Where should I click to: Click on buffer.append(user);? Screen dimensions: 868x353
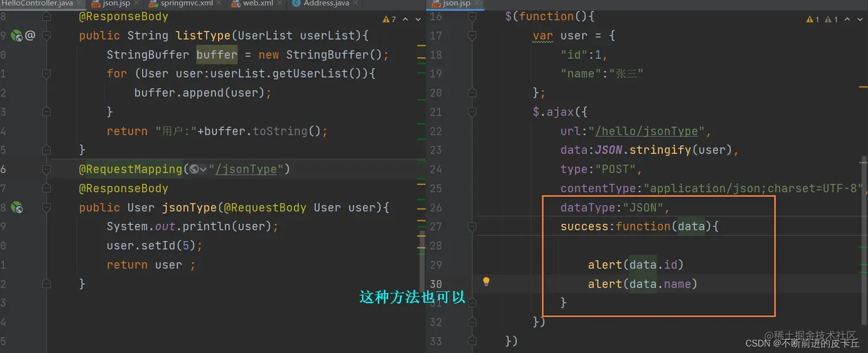pyautogui.click(x=203, y=93)
